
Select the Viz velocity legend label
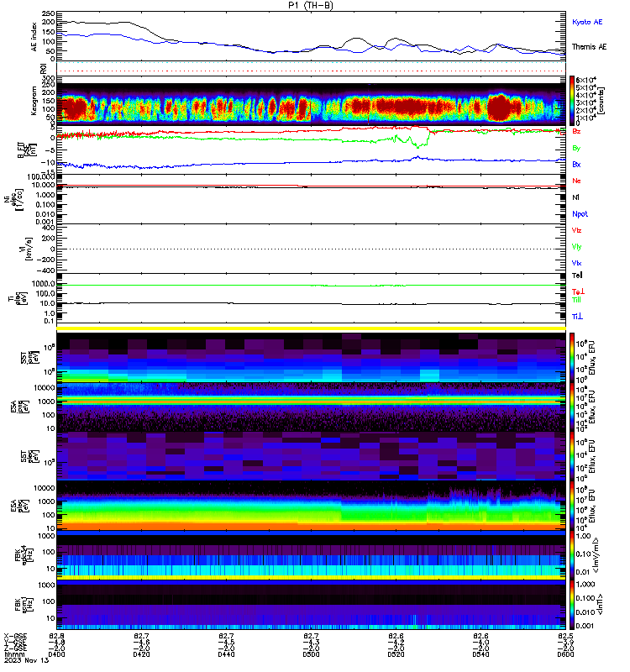576,230
